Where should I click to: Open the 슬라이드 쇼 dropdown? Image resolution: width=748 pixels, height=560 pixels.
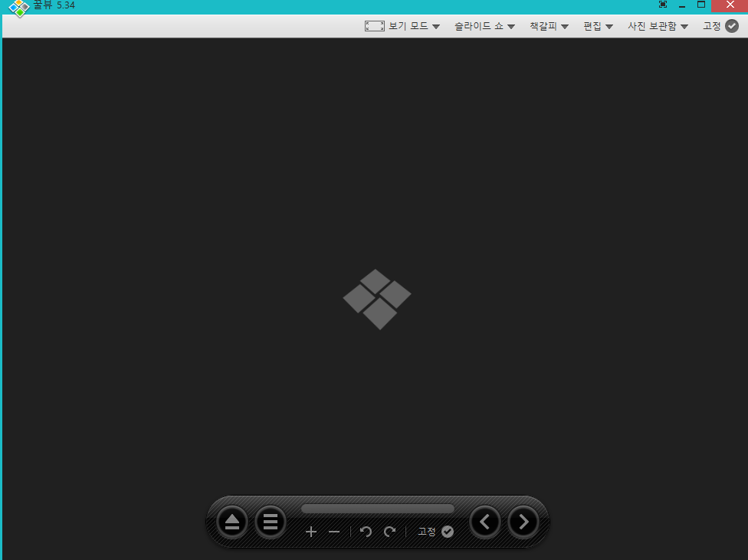click(484, 26)
